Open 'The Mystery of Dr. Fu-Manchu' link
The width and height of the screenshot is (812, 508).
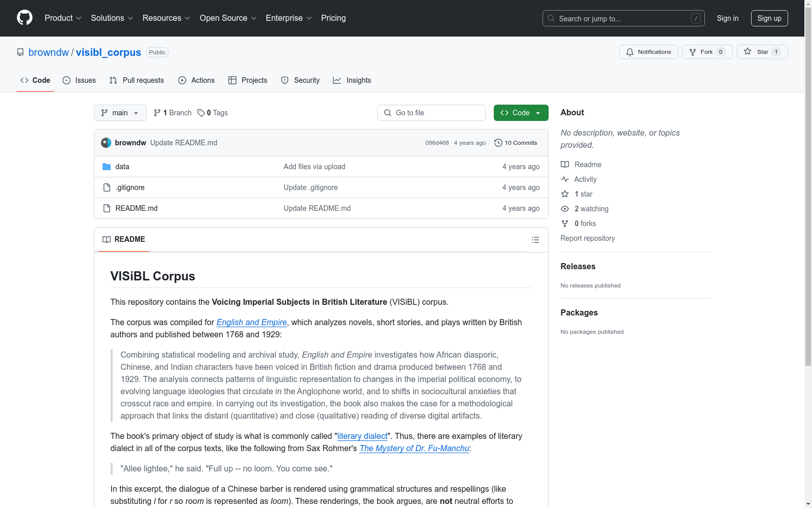[414, 448]
